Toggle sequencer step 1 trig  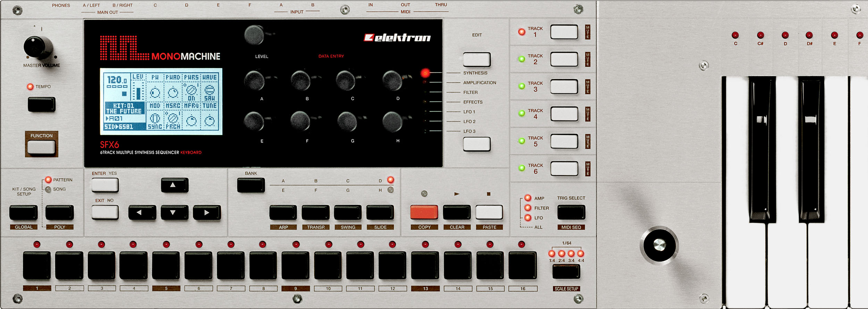coord(37,266)
